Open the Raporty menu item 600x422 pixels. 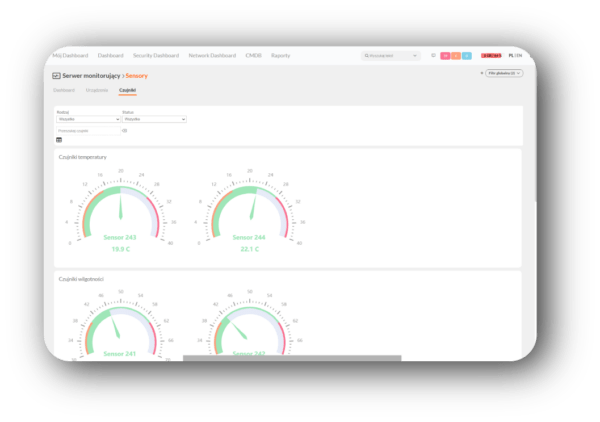(280, 55)
